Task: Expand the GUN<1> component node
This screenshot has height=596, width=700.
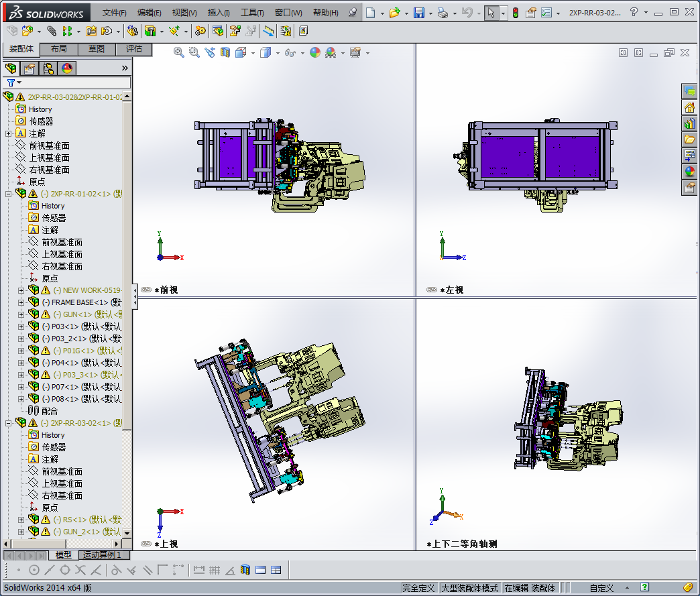Action: pyautogui.click(x=21, y=314)
